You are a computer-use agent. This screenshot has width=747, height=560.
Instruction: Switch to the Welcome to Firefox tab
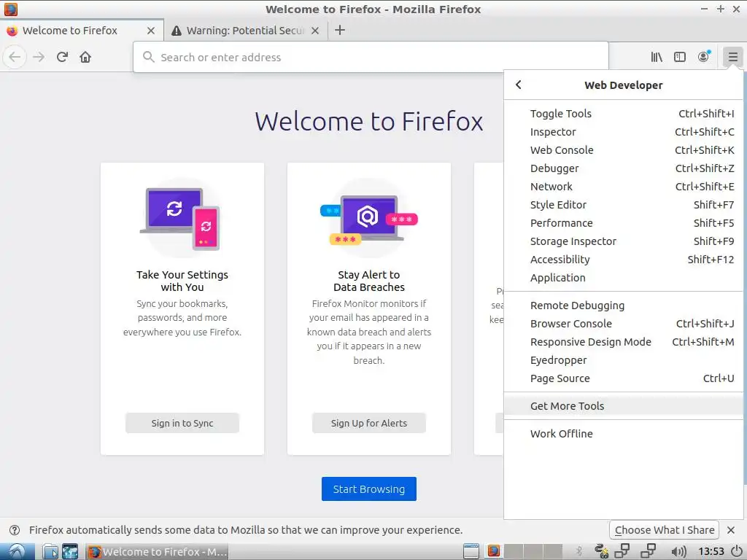tap(82, 31)
